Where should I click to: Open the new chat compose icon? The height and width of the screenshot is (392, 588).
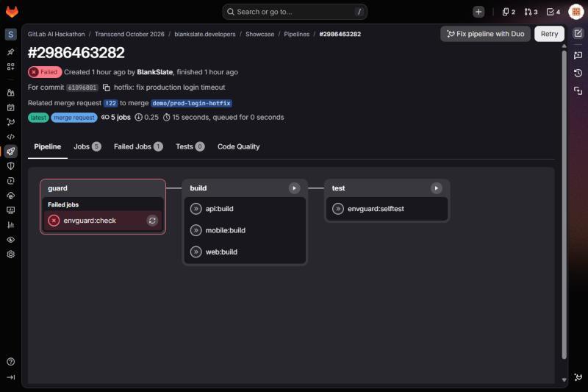coord(578,33)
